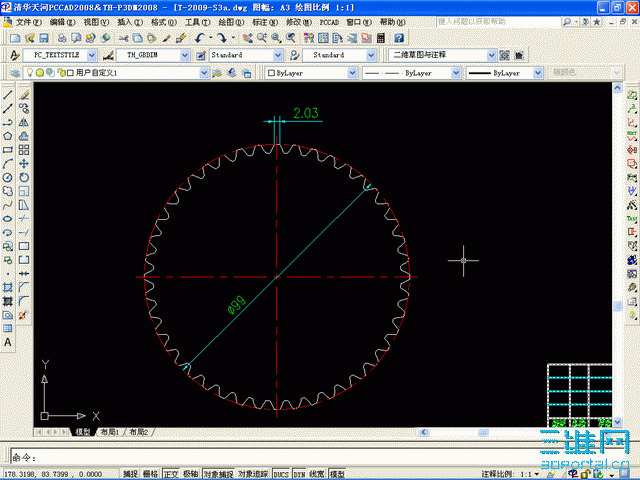Select the Rectangle draw tool

pos(8,150)
